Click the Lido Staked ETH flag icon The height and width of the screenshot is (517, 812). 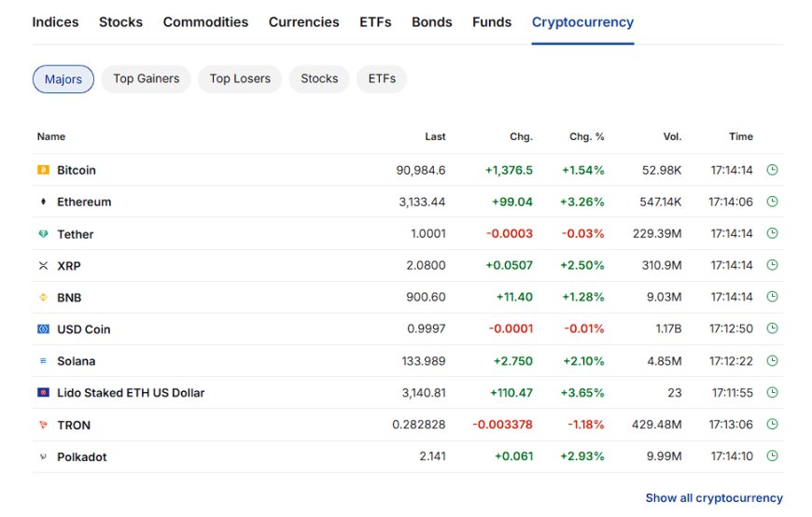(x=44, y=393)
